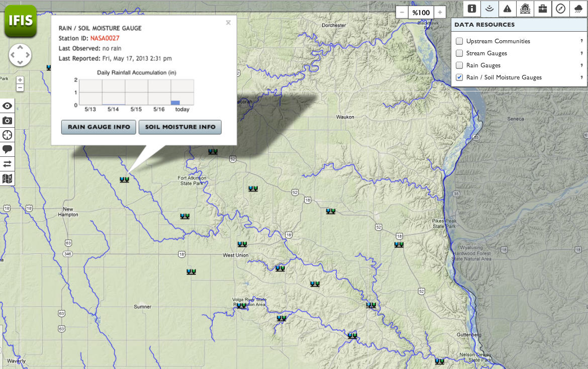Open the speech bubble comment tool
The height and width of the screenshot is (369, 588).
(7, 149)
